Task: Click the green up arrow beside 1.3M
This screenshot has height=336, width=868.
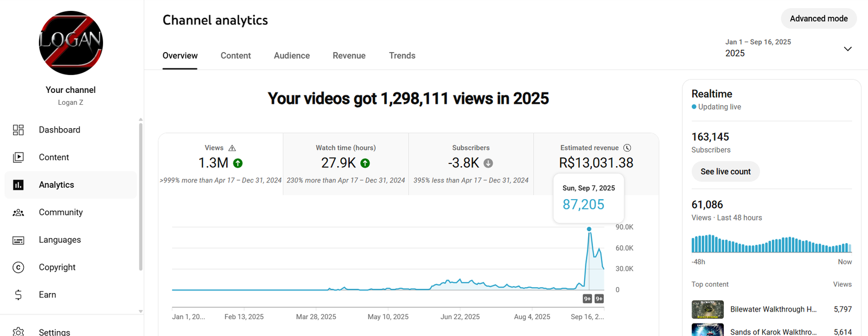Action: coord(238,163)
